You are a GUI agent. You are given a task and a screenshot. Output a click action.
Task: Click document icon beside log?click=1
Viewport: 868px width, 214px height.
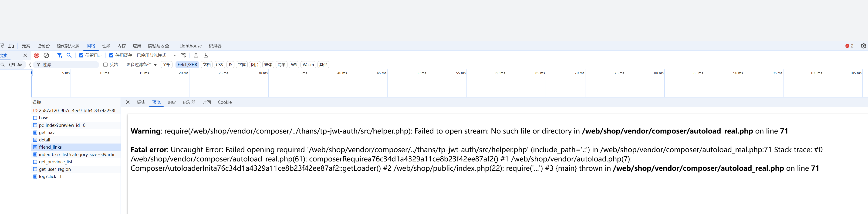35,176
